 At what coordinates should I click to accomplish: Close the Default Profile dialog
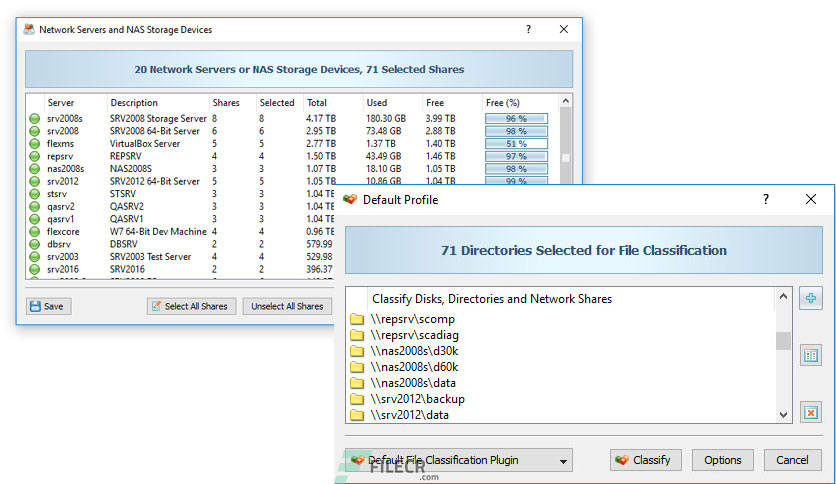(x=810, y=199)
